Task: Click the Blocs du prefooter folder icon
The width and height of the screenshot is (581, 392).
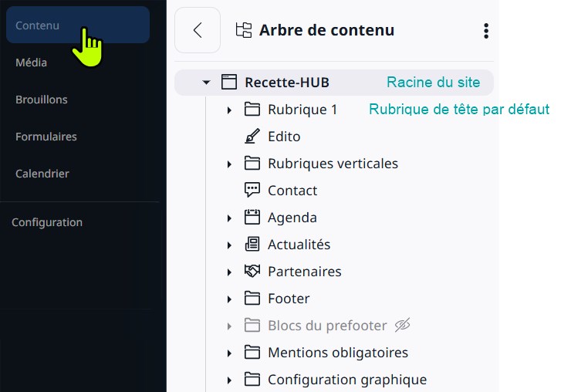Action: pos(252,326)
